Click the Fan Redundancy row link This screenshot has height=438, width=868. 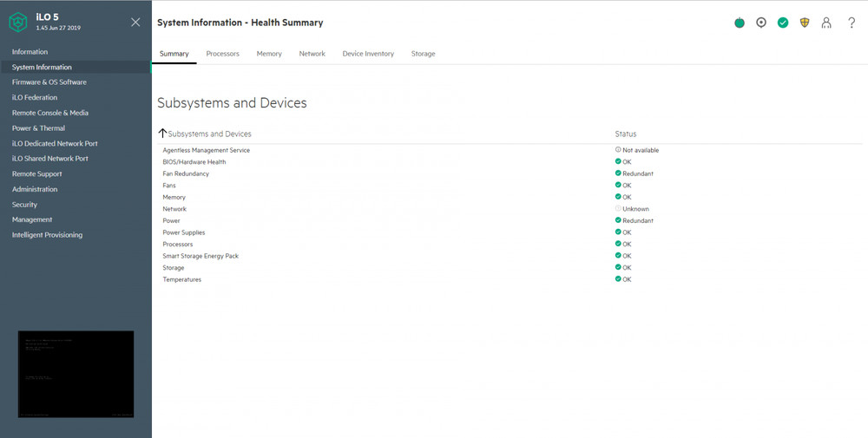point(186,173)
